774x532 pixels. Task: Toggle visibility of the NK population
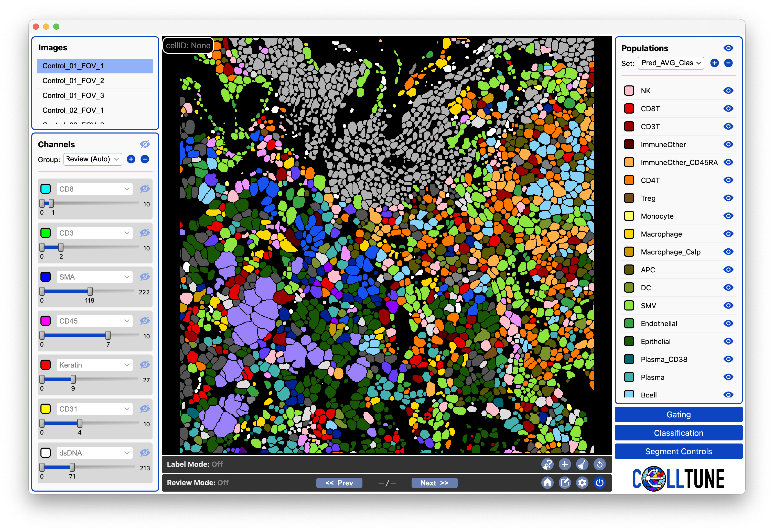click(728, 90)
